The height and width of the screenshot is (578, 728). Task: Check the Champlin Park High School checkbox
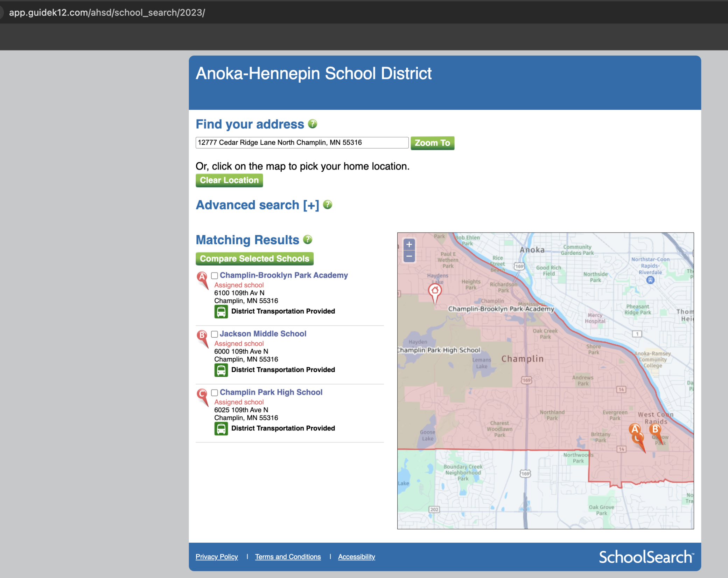(215, 393)
